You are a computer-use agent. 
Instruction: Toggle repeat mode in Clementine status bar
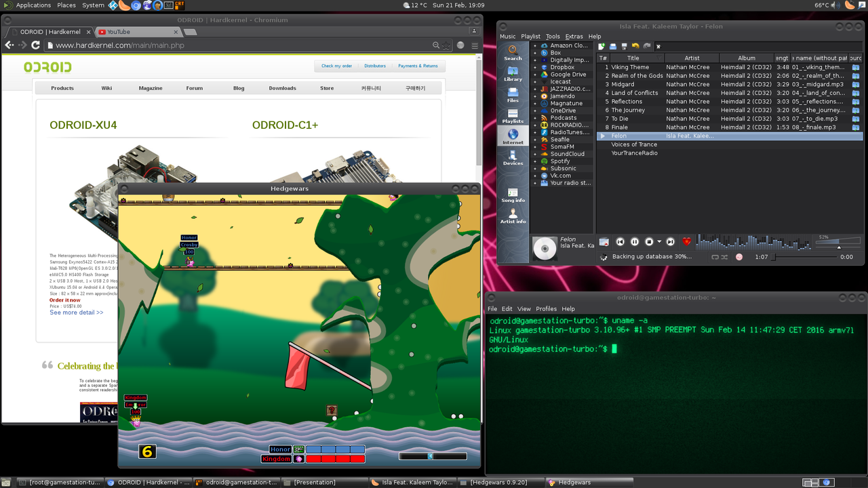pos(715,257)
